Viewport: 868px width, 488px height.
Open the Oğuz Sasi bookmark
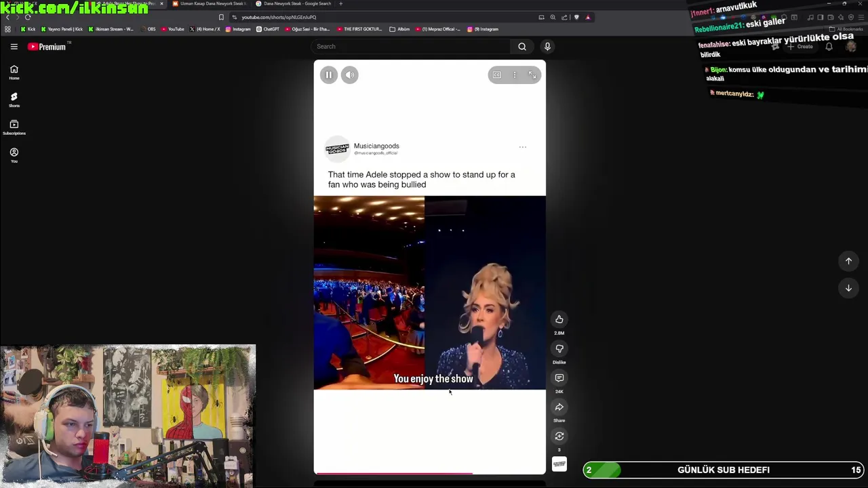pos(307,29)
